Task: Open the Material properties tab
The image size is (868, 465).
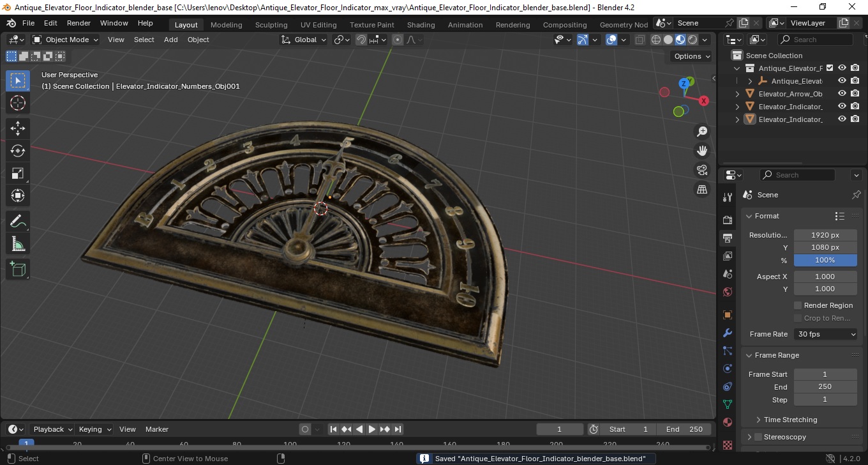Action: coord(727,422)
